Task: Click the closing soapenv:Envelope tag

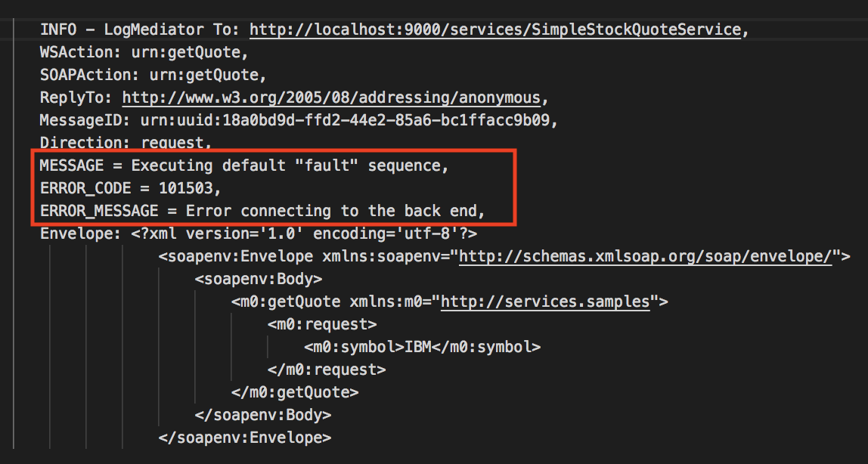Action: (244, 438)
